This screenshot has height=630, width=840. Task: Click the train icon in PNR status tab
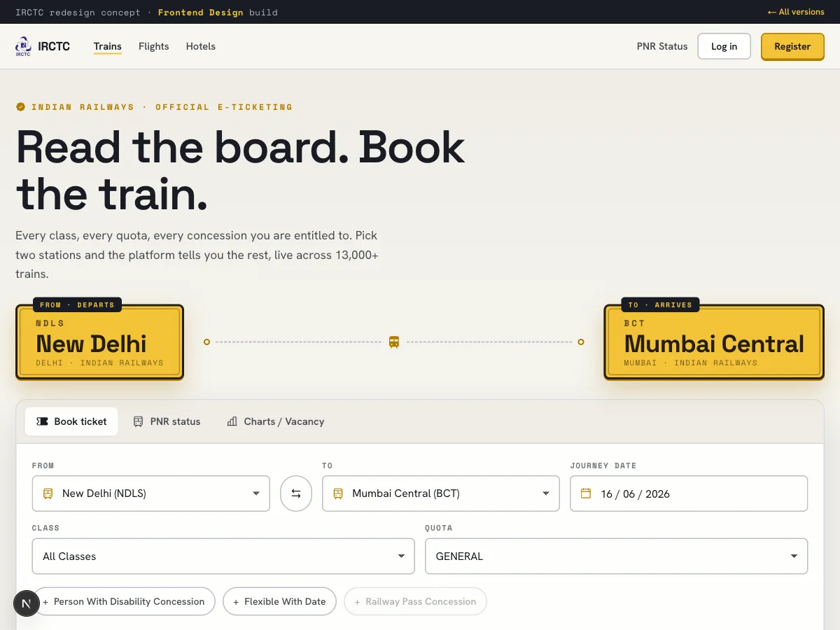pyautogui.click(x=138, y=421)
